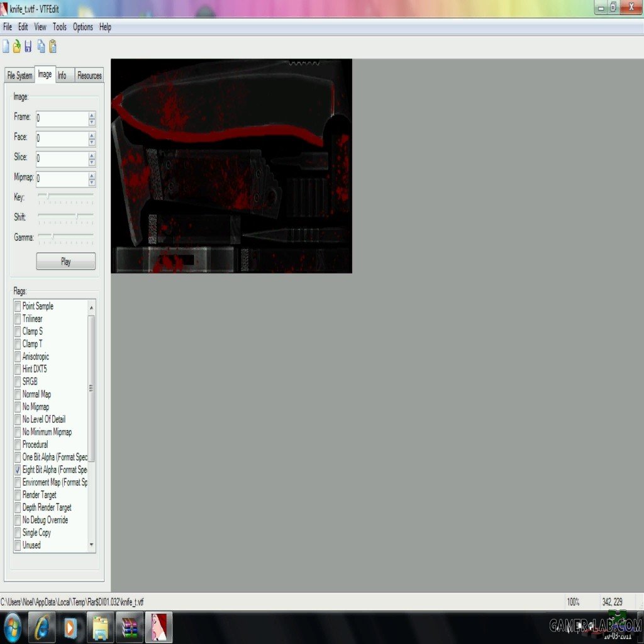Click the New file toolbar icon
The image size is (644, 644).
click(x=6, y=47)
